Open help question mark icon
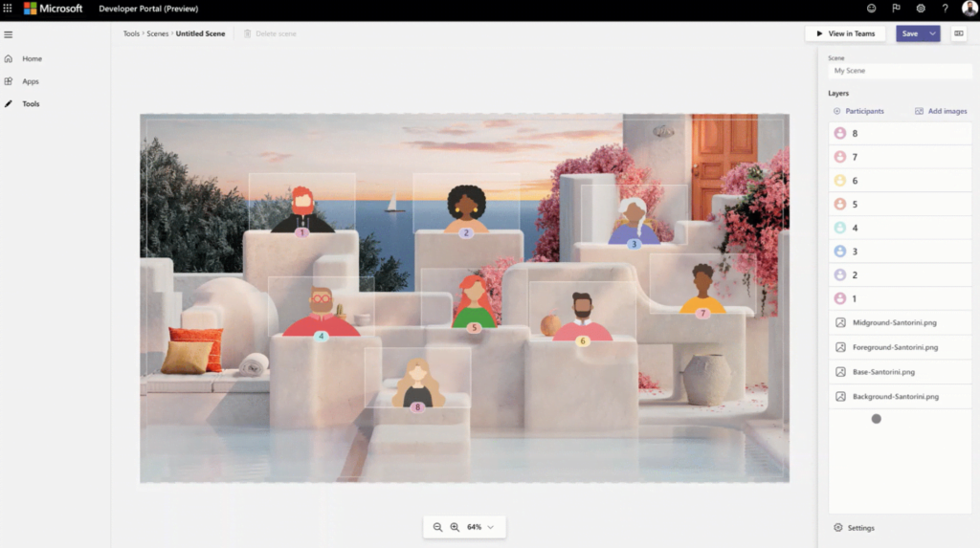This screenshot has width=980, height=548. point(945,9)
